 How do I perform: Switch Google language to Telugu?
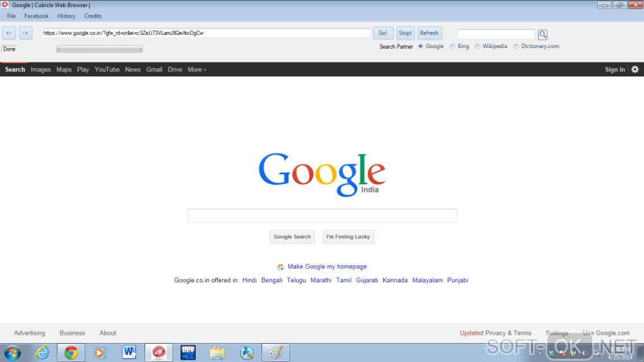pyautogui.click(x=296, y=281)
